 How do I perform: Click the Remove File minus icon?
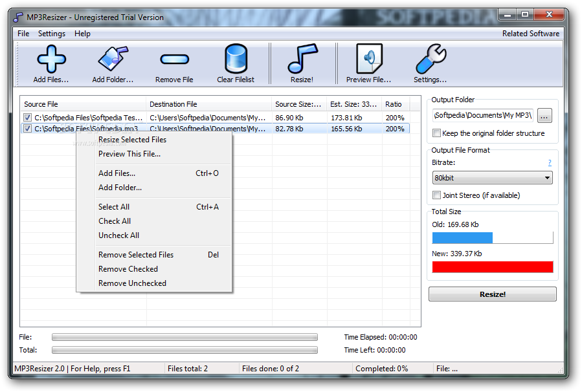174,59
